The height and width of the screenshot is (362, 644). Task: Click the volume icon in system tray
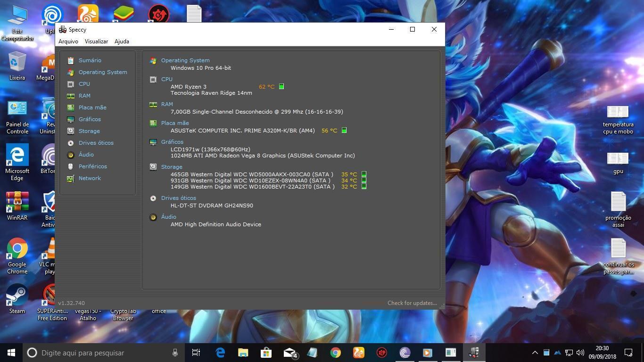click(x=580, y=353)
